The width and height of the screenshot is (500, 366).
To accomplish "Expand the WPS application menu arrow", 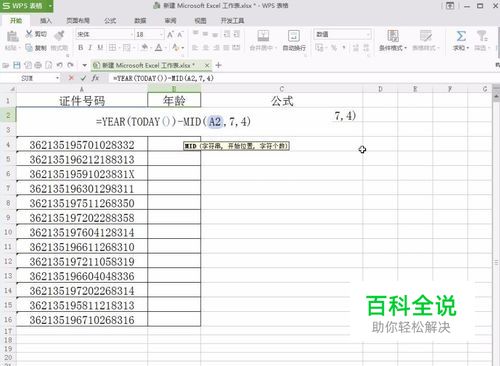I will tap(50, 6).
